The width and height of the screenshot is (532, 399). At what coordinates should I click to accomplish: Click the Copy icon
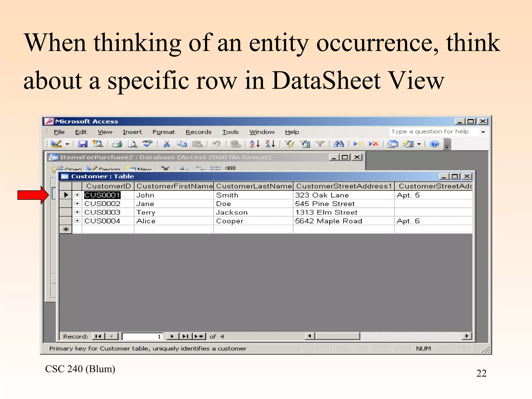[x=182, y=144]
